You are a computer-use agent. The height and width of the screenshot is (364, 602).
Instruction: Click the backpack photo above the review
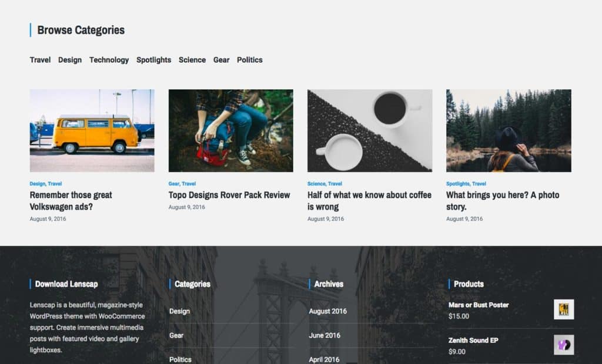click(230, 130)
